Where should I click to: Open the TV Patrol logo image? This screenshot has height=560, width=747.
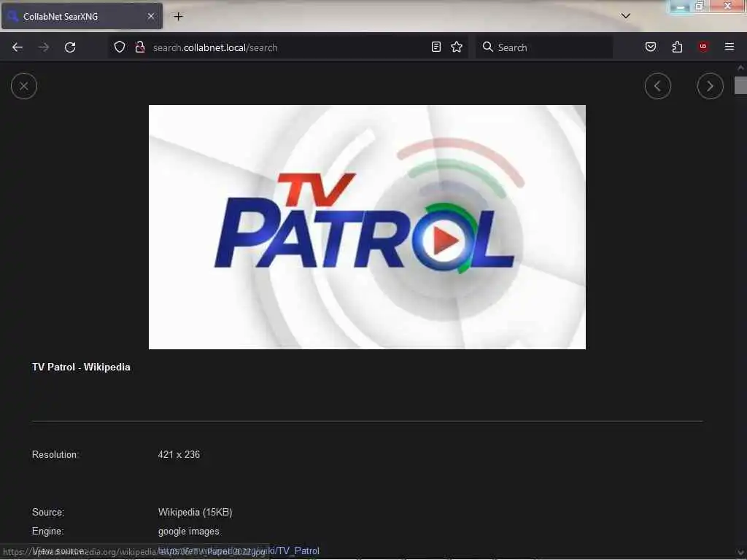click(367, 227)
